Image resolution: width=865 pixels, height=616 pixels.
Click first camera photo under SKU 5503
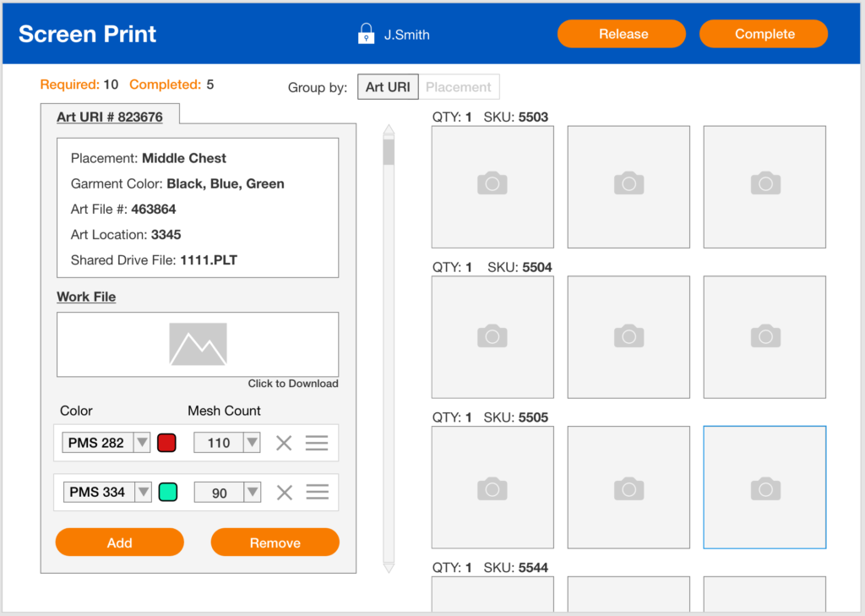pos(492,187)
